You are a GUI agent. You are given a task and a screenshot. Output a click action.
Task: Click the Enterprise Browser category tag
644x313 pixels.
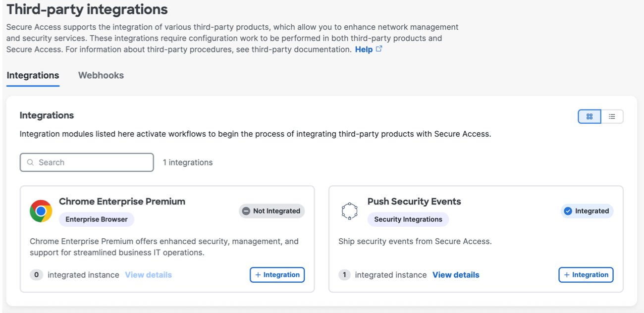tap(96, 219)
